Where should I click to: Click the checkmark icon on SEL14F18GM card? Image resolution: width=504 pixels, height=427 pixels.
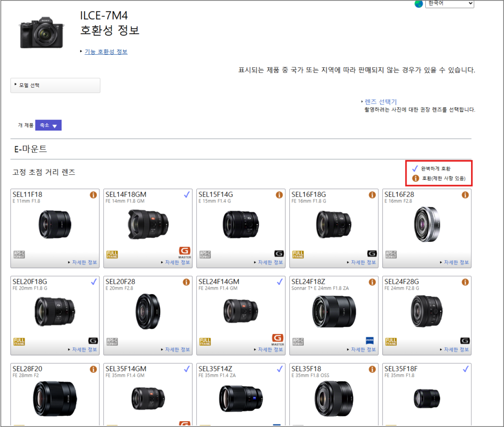pyautogui.click(x=187, y=195)
